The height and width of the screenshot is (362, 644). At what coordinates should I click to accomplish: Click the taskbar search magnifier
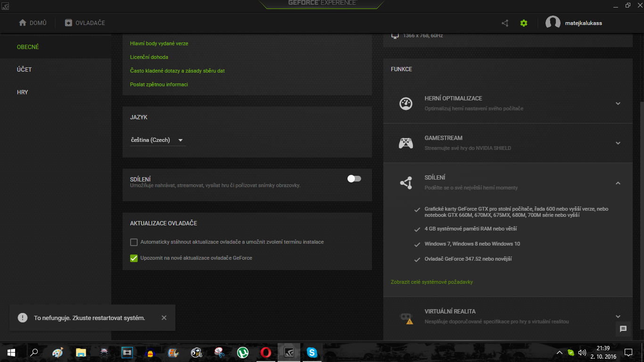pyautogui.click(x=34, y=352)
